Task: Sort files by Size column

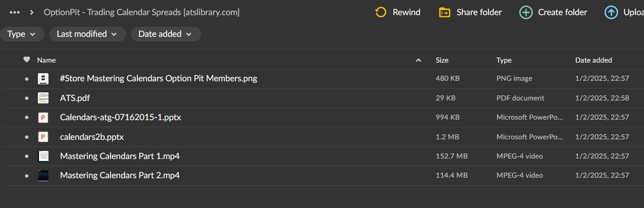Action: tap(442, 60)
